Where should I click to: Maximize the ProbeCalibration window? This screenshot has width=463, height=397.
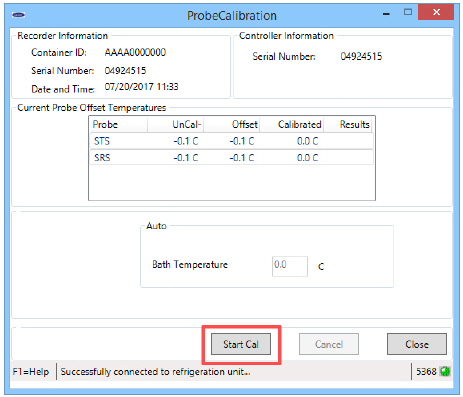point(408,12)
